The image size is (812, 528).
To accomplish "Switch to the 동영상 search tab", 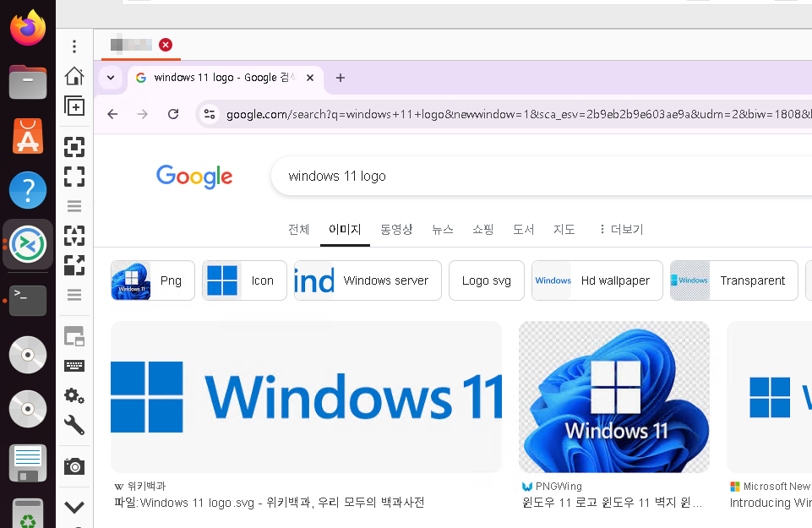I will 396,229.
